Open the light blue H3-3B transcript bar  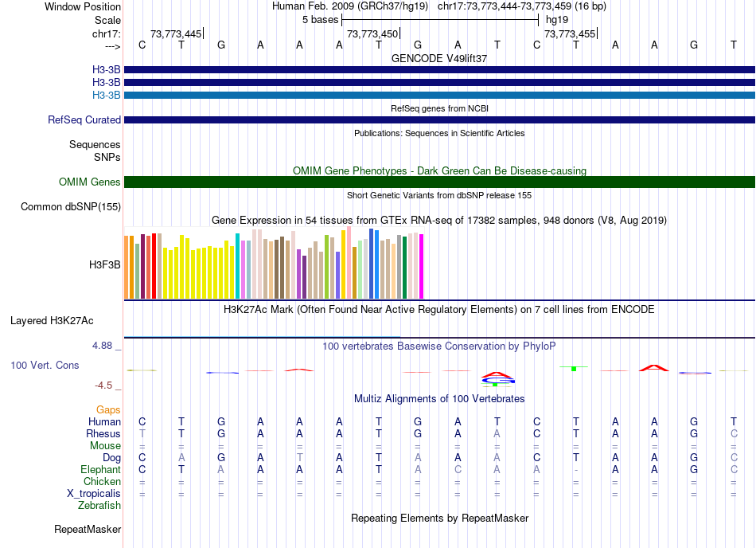(440, 95)
